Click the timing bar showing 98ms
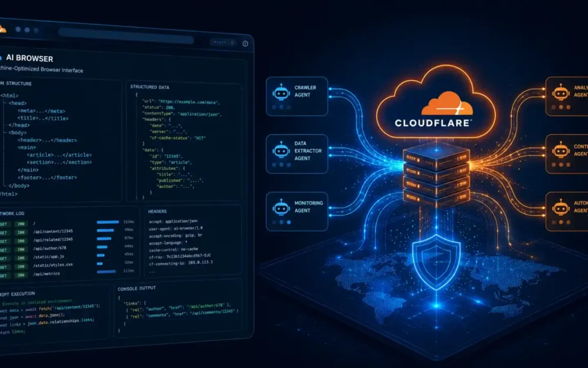 pyautogui.click(x=105, y=230)
